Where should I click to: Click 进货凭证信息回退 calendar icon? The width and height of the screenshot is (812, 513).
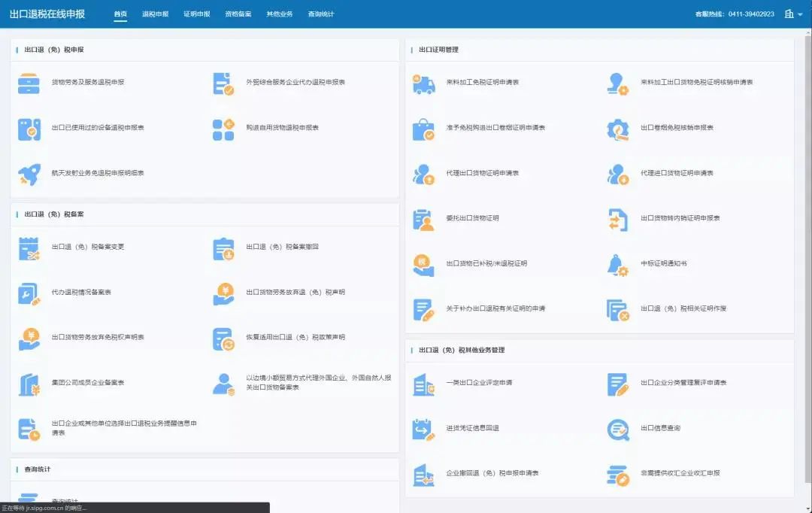pyautogui.click(x=423, y=430)
